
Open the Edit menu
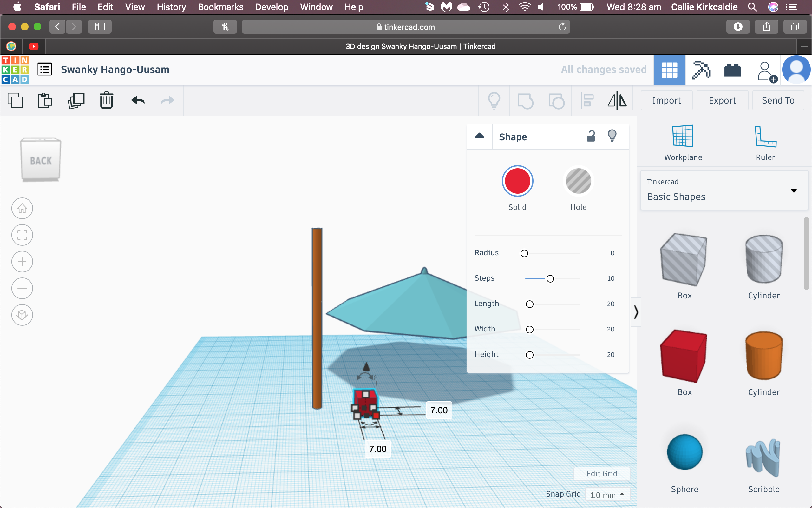[105, 7]
